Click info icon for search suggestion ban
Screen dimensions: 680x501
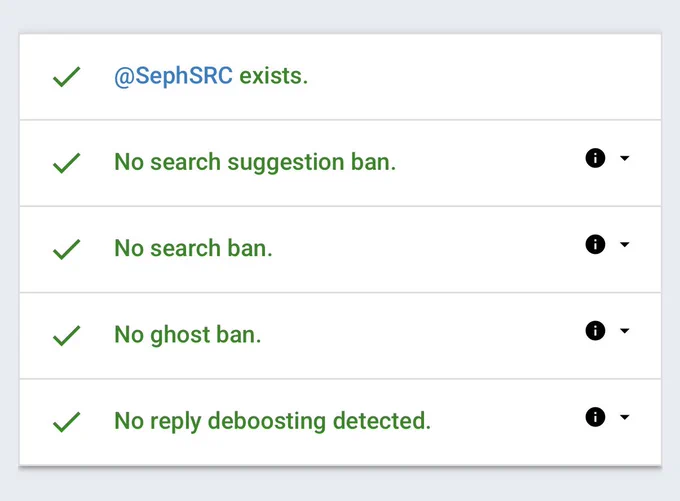click(x=595, y=158)
